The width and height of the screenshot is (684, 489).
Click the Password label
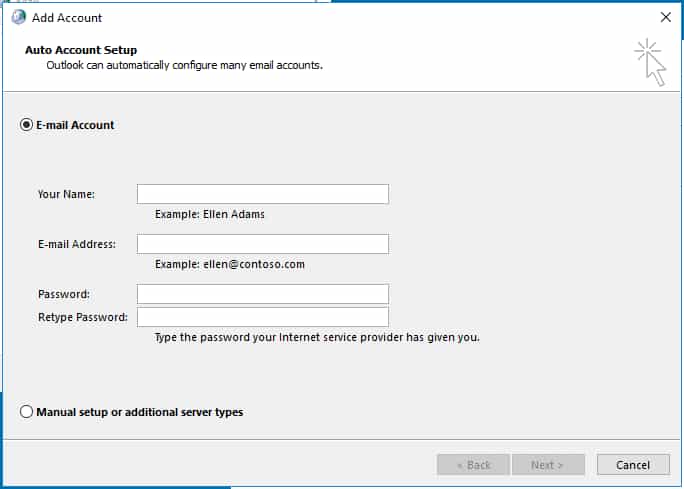pyautogui.click(x=64, y=294)
